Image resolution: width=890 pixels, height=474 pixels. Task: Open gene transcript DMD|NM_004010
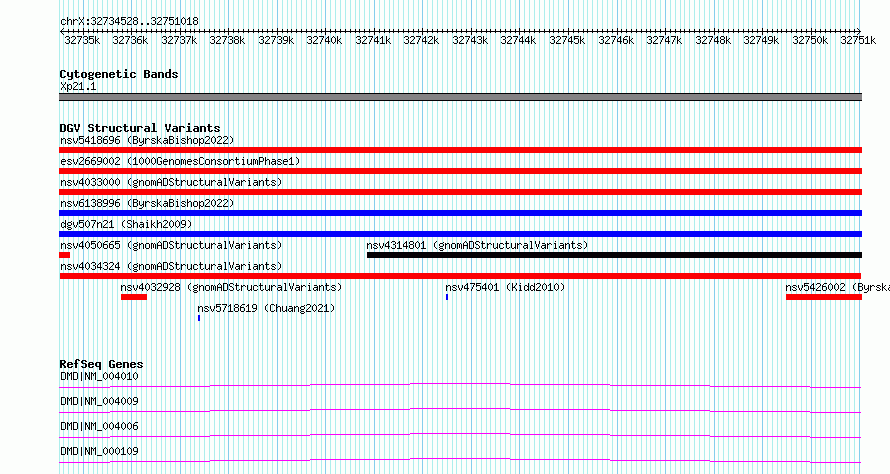click(99, 376)
